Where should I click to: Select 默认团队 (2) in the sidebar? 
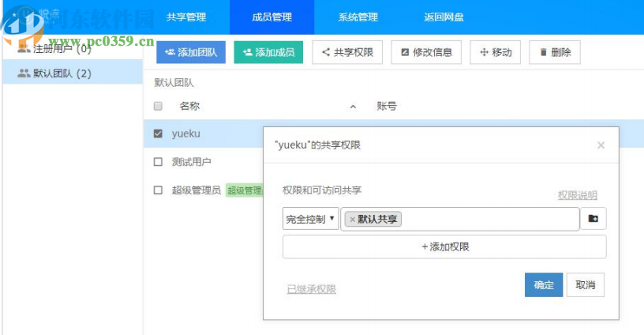point(73,73)
